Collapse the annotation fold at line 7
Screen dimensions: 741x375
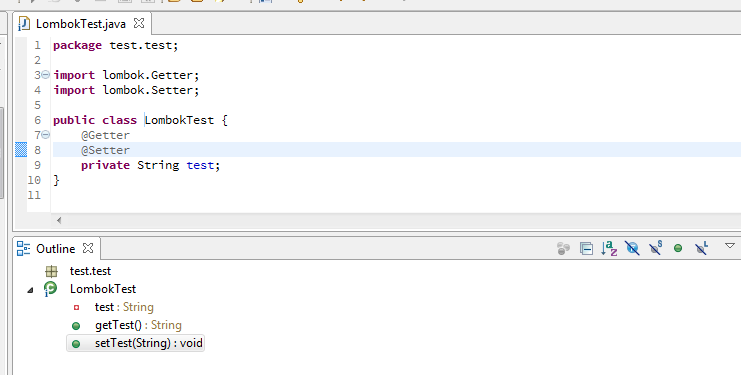pyautogui.click(x=45, y=135)
